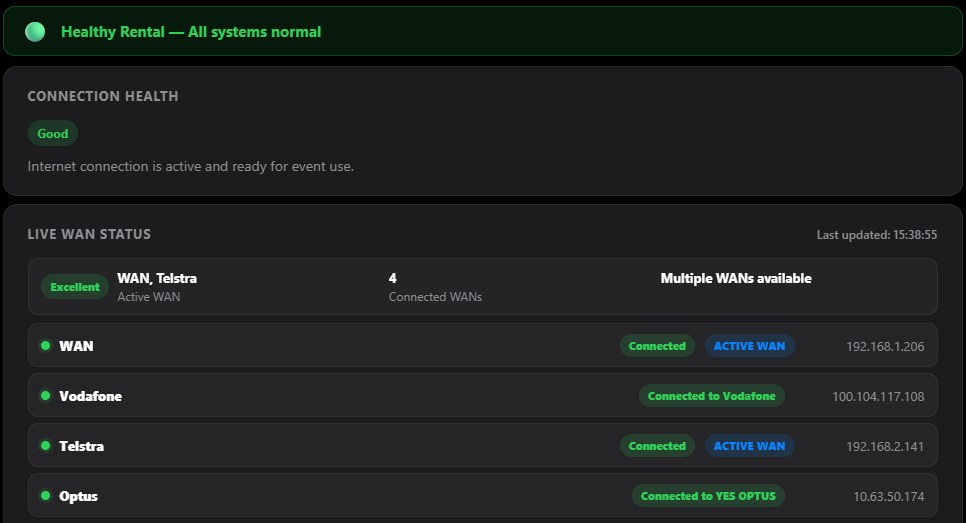Image resolution: width=966 pixels, height=523 pixels.
Task: Click the green status dot beside Vodafone
Action: [x=45, y=395]
